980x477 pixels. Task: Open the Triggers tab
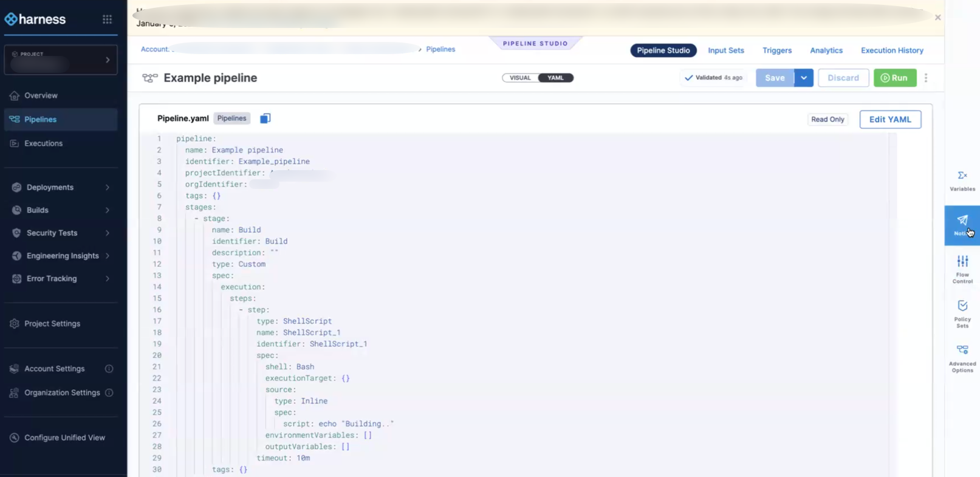point(777,50)
